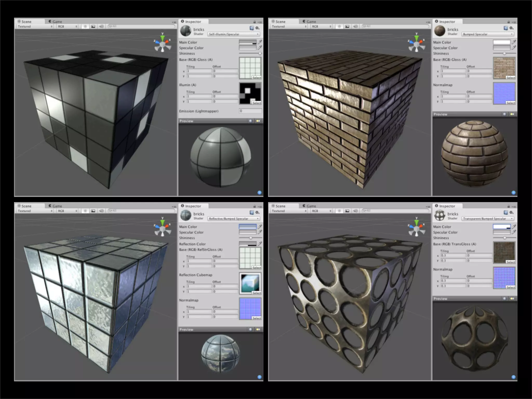Screen dimensions: 532x399
Task: Open Textured draw mode dropdown in Self-Illumin scene view
Action: click(35, 26)
